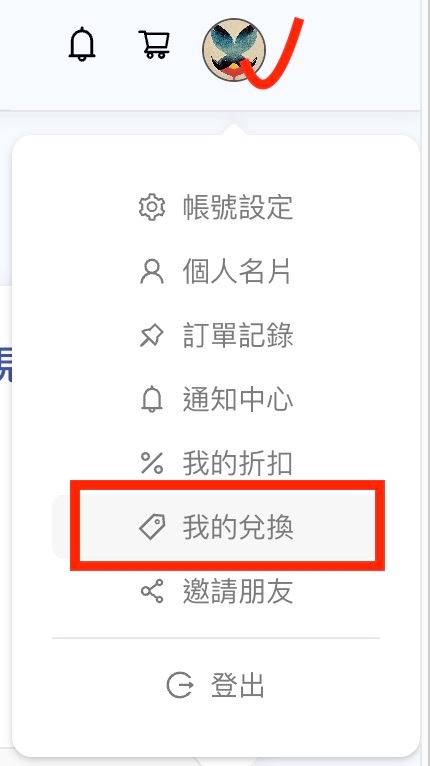
Task: Click the pushpin icon beside 訂單記錄
Action: pyautogui.click(x=152, y=336)
